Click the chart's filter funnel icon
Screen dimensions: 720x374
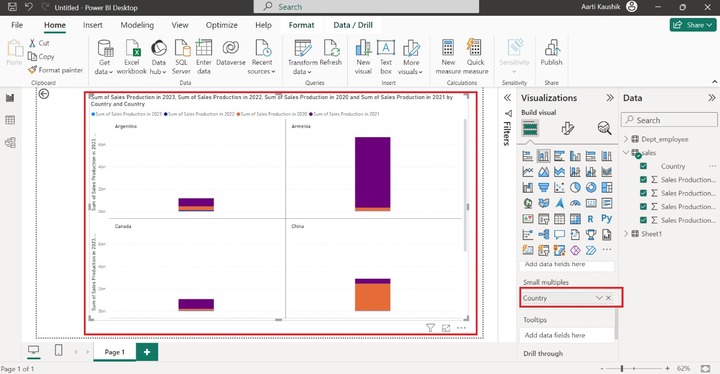coord(430,328)
